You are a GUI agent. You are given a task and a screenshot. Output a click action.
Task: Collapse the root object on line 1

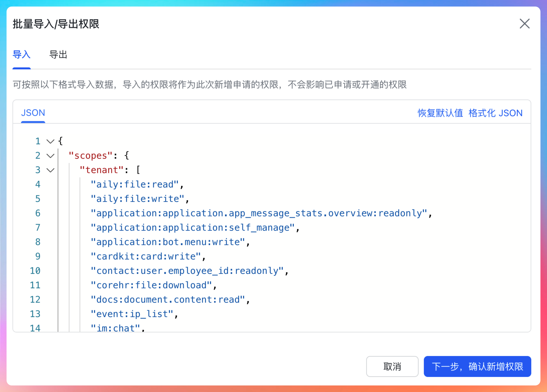50,141
